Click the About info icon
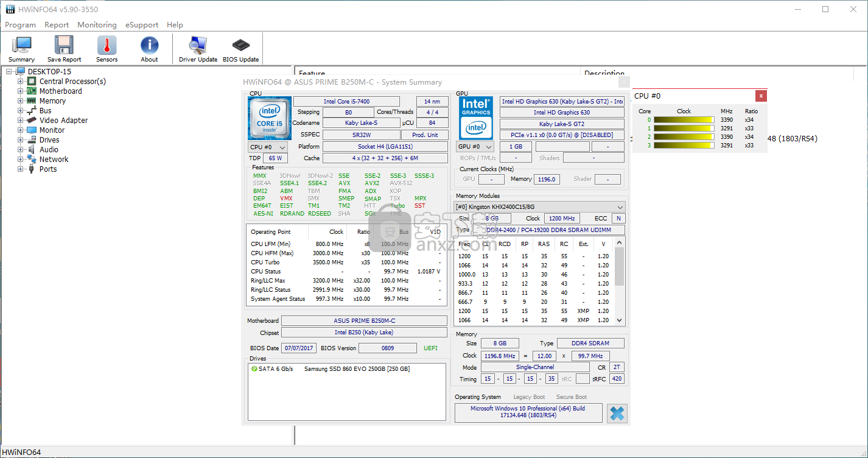This screenshot has width=868, height=458. pyautogui.click(x=149, y=46)
